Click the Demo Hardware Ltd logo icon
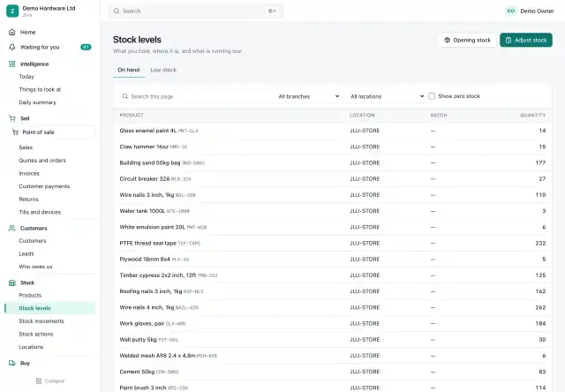 pos(12,11)
